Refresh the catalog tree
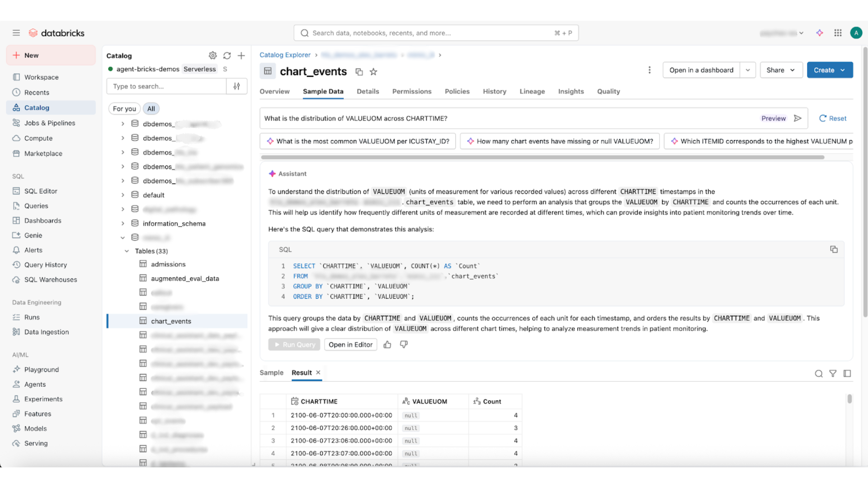The image size is (868, 488). point(227,55)
